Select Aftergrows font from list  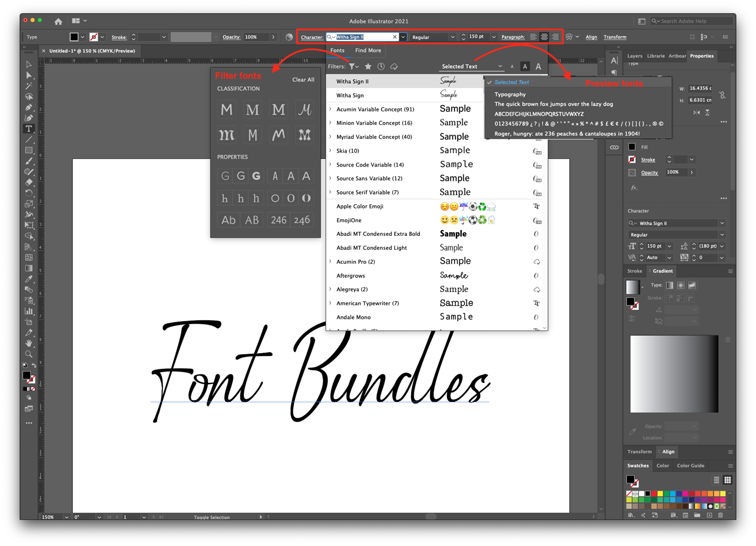click(436, 276)
